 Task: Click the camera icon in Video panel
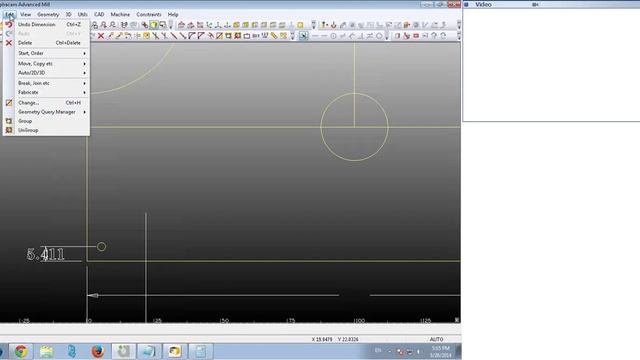pyautogui.click(x=536, y=4)
